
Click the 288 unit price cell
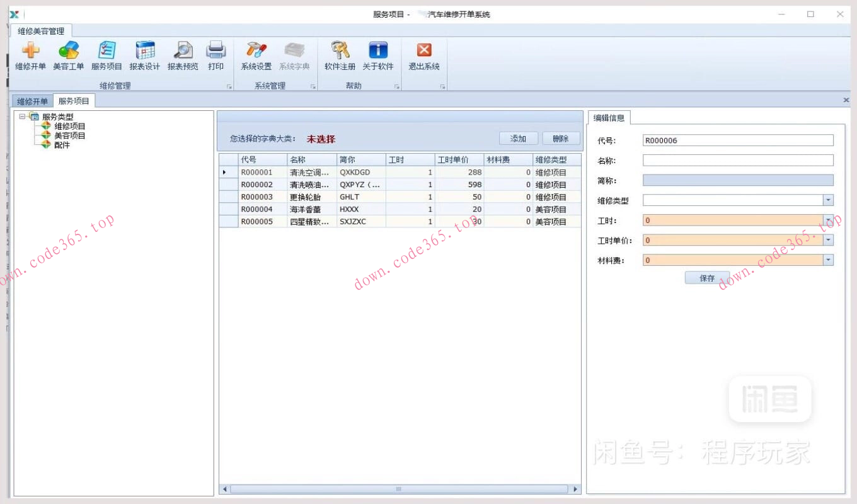(x=459, y=172)
